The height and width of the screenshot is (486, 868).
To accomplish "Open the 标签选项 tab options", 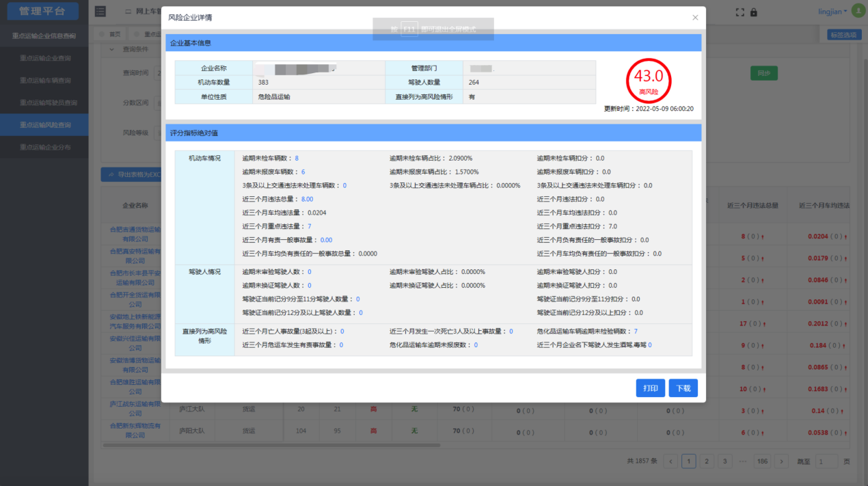I will [844, 34].
